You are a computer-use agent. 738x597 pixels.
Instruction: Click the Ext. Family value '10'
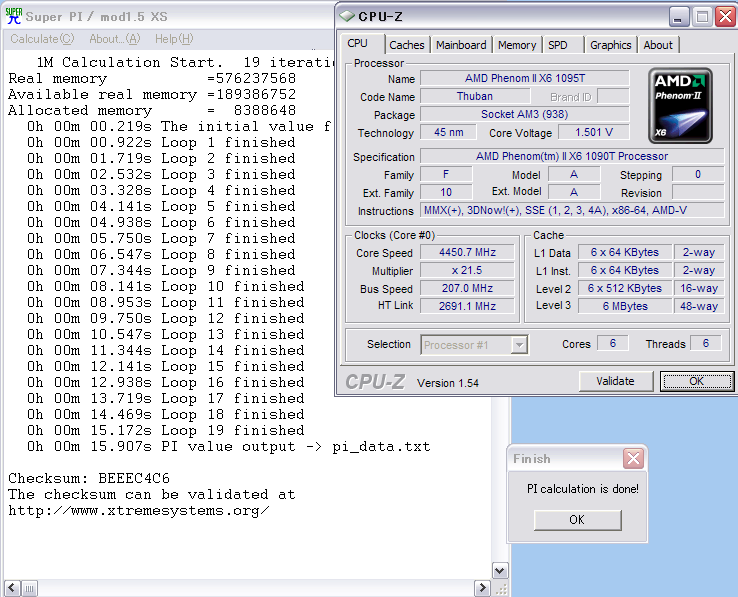click(x=446, y=192)
